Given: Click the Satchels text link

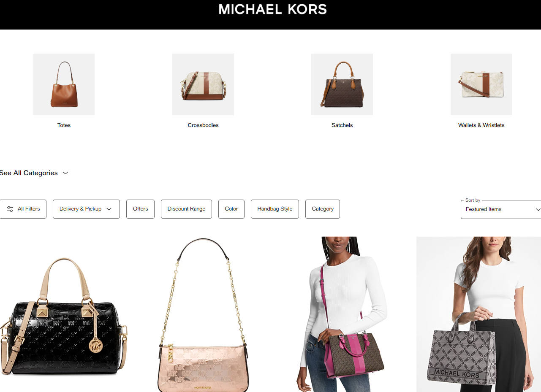Looking at the screenshot, I should pyautogui.click(x=342, y=125).
